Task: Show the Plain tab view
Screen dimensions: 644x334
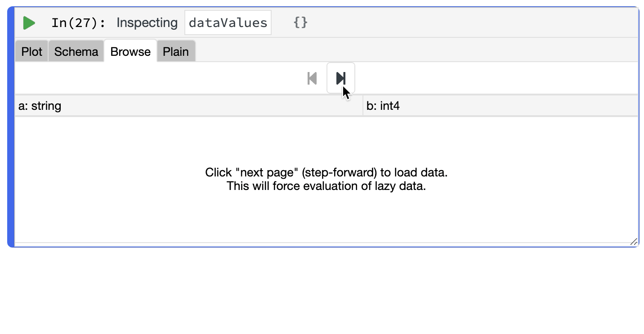Action: [175, 52]
